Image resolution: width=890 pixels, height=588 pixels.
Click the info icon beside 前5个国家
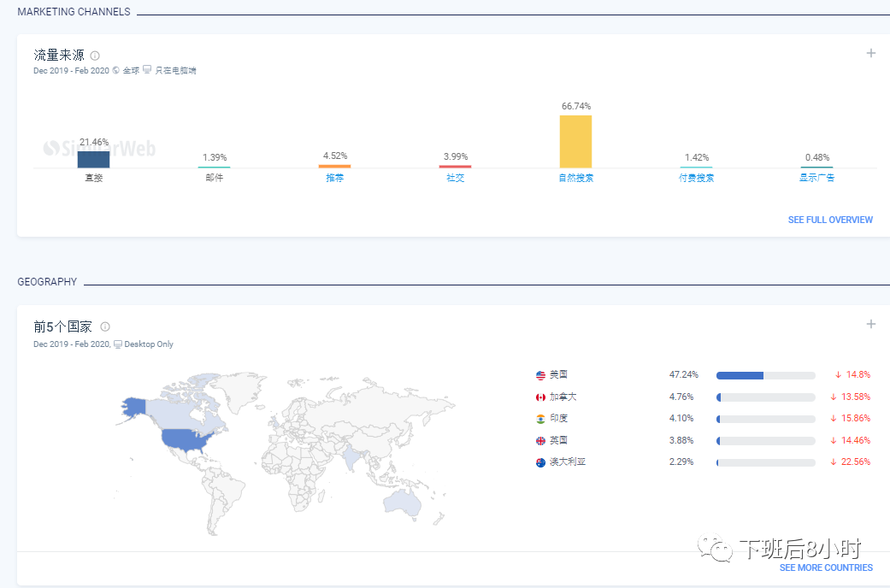point(105,326)
